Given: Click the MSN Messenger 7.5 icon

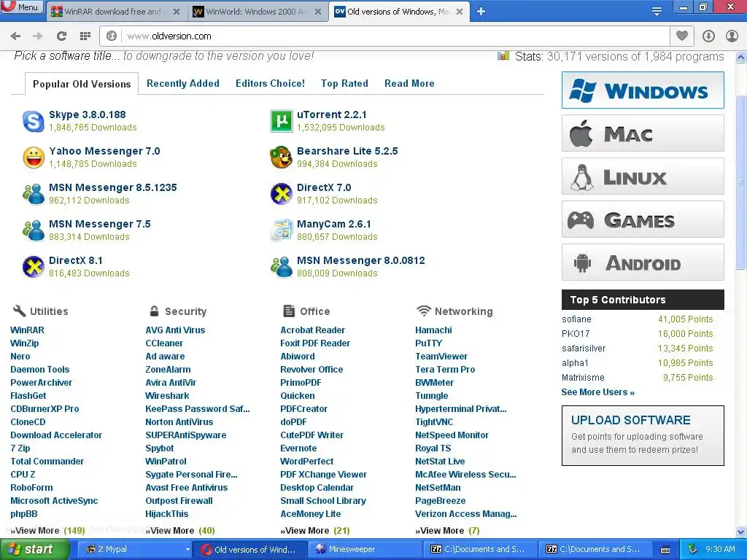Looking at the screenshot, I should (x=34, y=230).
